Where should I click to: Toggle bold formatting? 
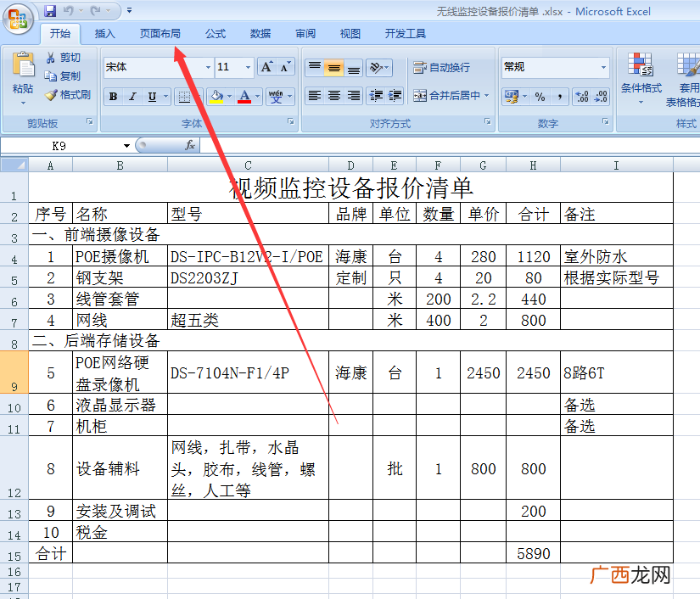[114, 97]
